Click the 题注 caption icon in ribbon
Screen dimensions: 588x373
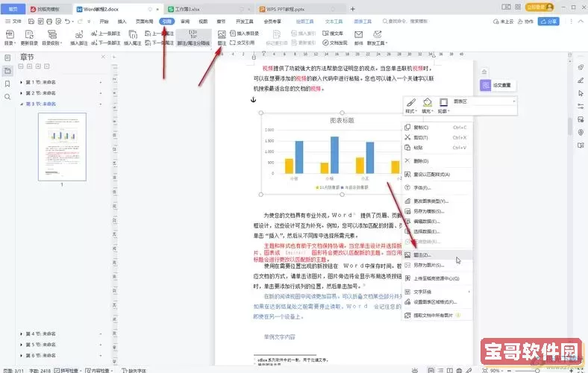coord(222,38)
